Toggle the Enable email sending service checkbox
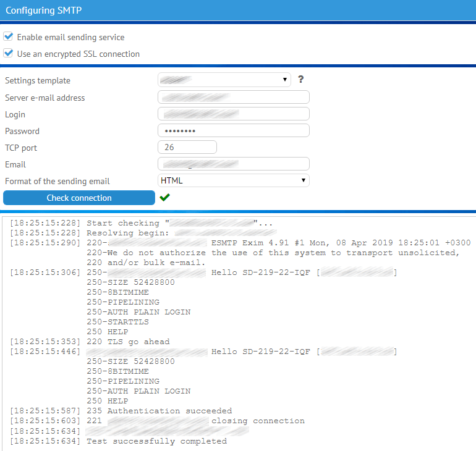476x451 pixels. (8, 37)
